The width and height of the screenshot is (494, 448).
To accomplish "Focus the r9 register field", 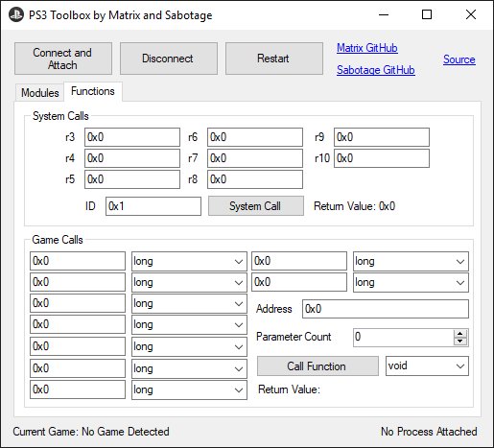I will point(382,137).
